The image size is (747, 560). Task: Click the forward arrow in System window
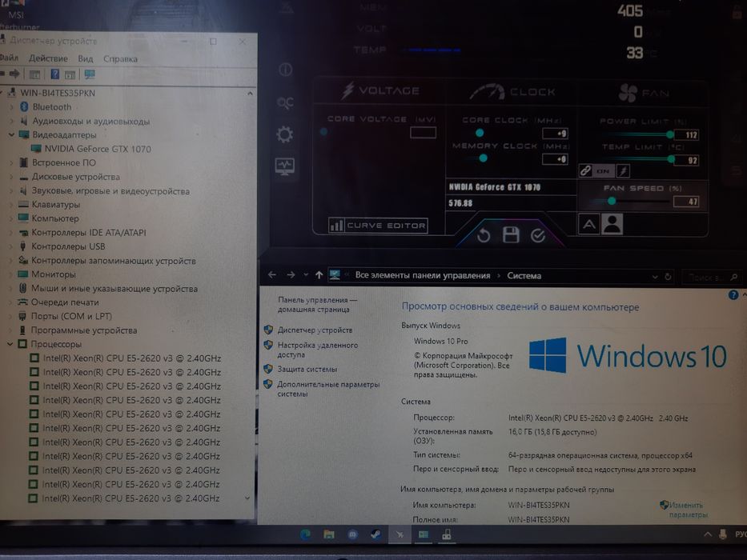(x=291, y=274)
